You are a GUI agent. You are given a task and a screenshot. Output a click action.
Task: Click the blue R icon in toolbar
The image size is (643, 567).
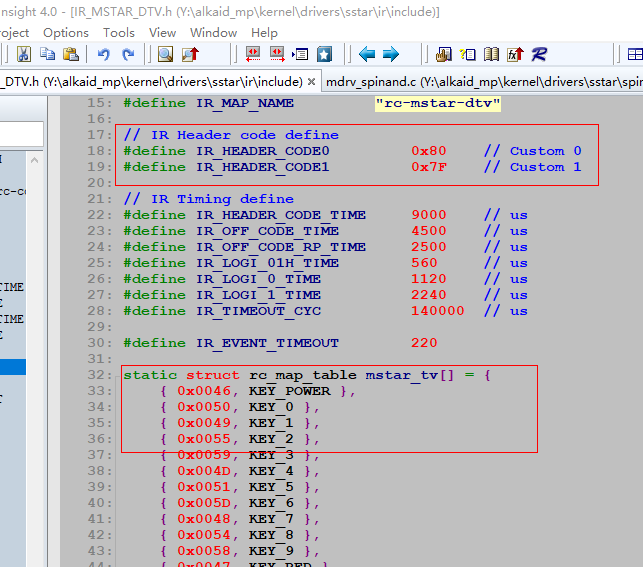[540, 54]
